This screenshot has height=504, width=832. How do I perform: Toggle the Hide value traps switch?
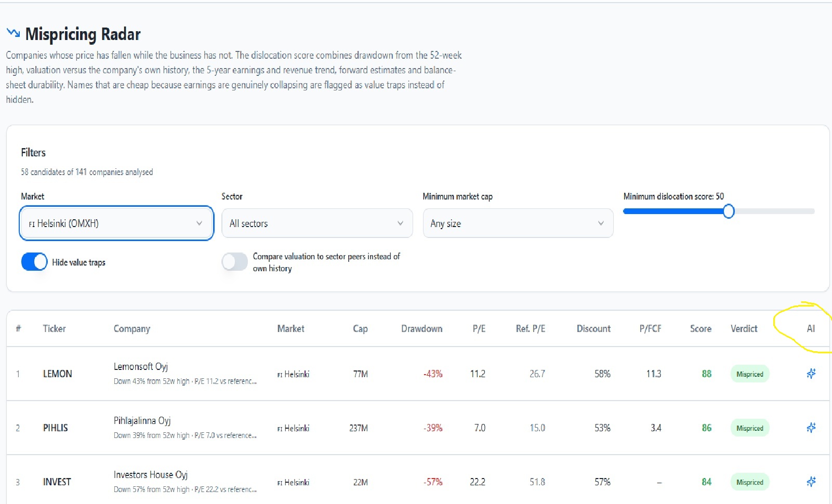[x=34, y=262]
